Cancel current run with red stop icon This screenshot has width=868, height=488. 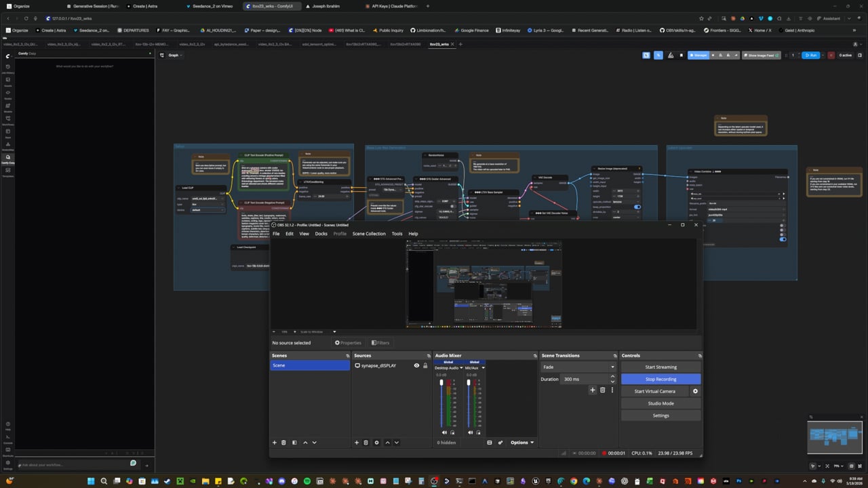coord(831,55)
